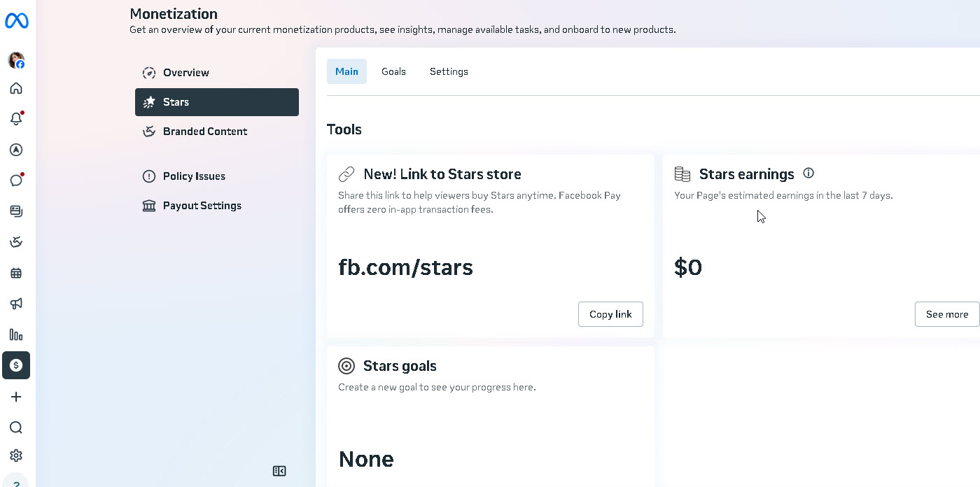
Task: Click the See more button
Action: [947, 314]
